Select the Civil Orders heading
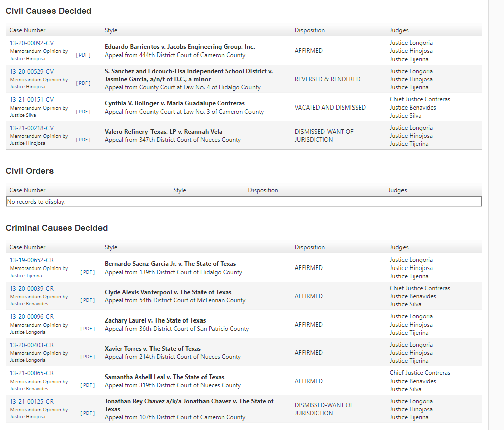 coord(30,171)
